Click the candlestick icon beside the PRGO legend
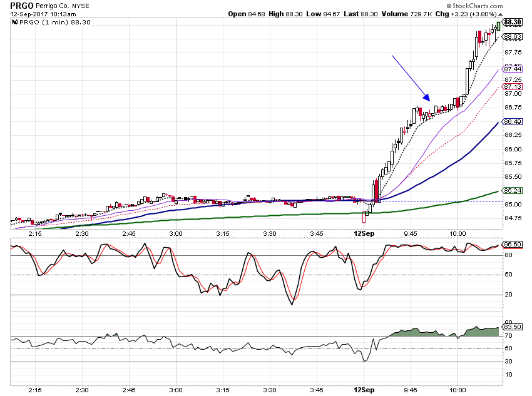 tap(14, 23)
